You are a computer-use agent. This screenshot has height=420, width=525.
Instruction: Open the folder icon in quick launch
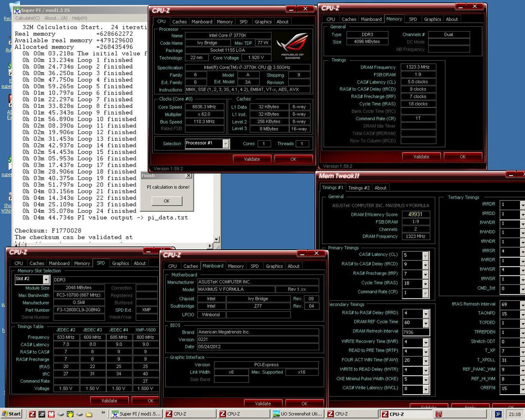coord(89,414)
